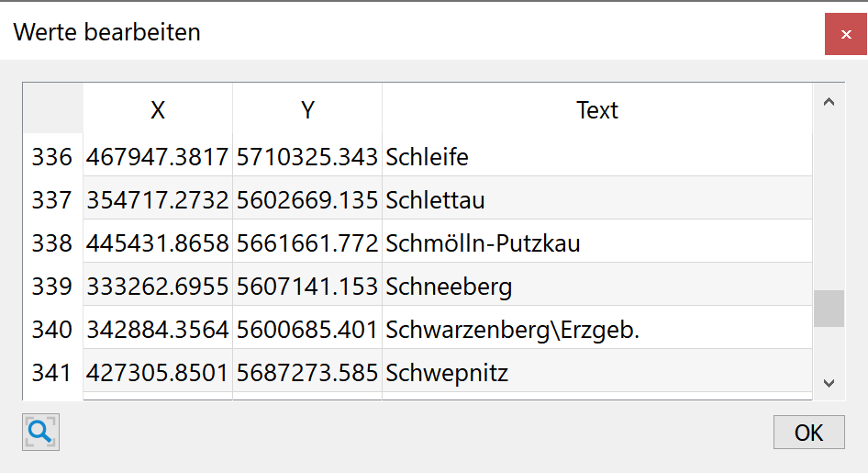Viewport: 868px width, 473px height.
Task: Select the X column header
Action: tap(158, 109)
